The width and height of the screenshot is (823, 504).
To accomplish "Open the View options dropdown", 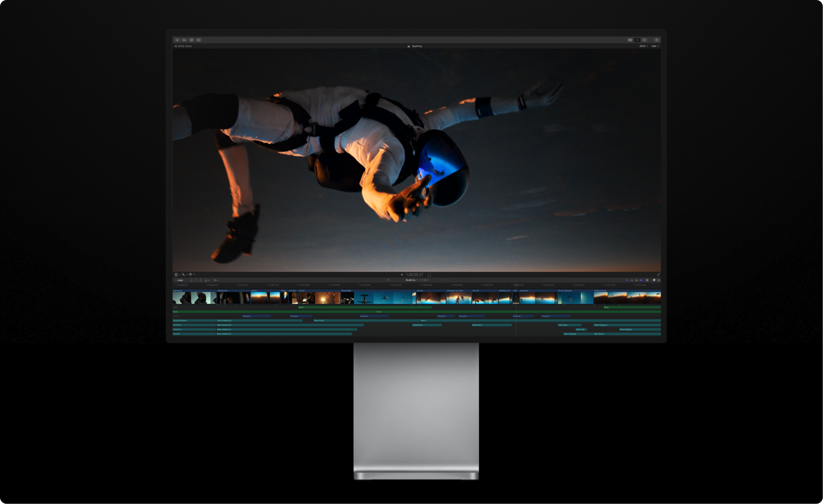I will [654, 46].
